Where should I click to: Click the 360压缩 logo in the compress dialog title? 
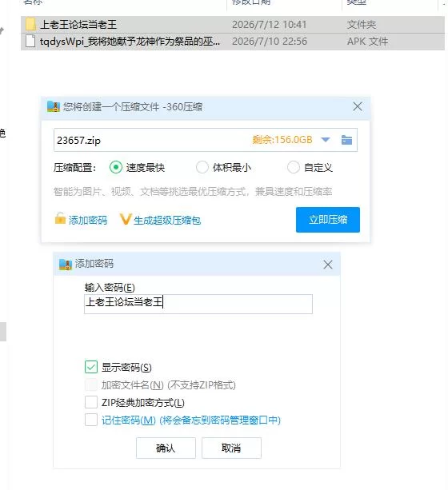[53, 106]
